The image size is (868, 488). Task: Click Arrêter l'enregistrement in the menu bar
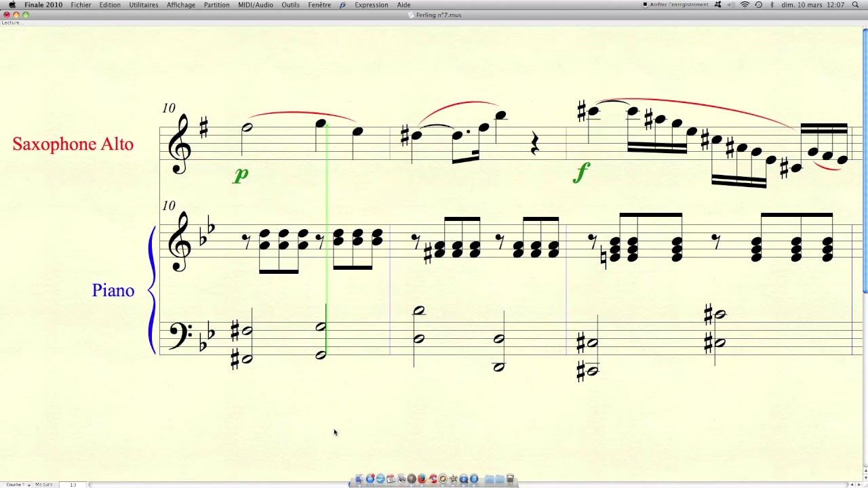coord(675,5)
